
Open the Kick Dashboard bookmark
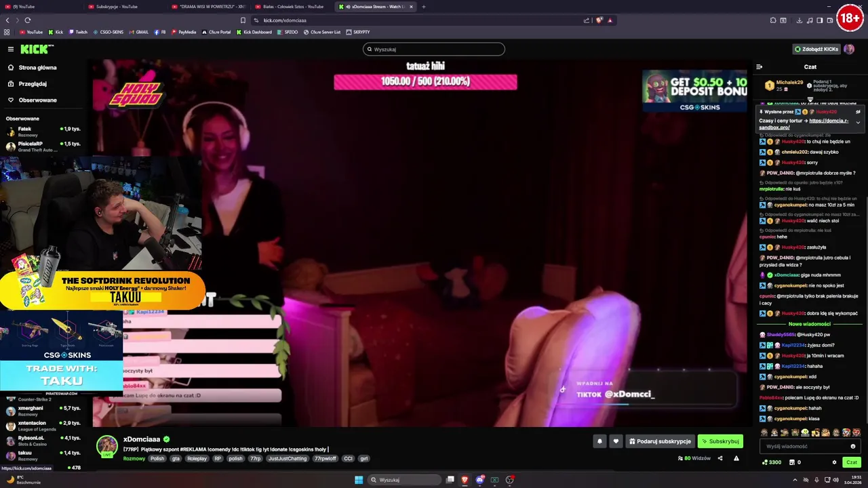click(x=254, y=32)
